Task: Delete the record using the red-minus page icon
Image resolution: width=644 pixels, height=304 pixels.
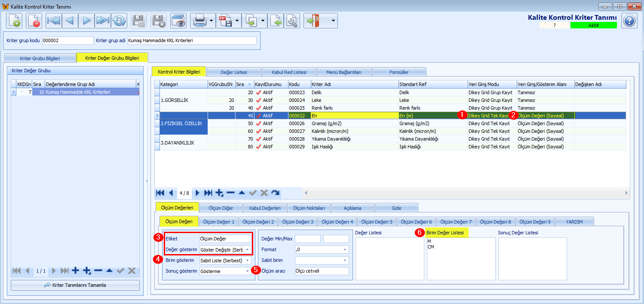Action: click(x=34, y=21)
